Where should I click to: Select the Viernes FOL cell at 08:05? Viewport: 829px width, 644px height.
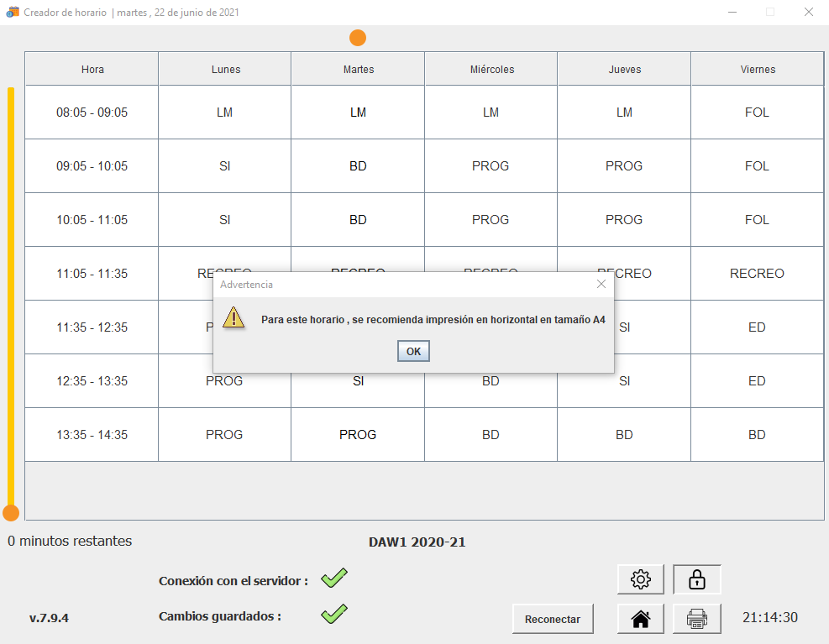pyautogui.click(x=757, y=113)
